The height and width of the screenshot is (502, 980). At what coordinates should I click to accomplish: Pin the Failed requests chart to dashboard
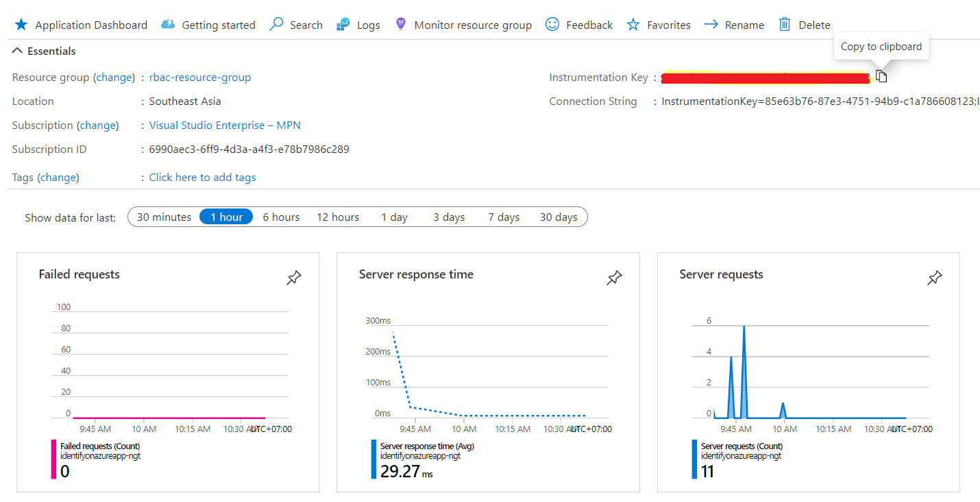294,278
